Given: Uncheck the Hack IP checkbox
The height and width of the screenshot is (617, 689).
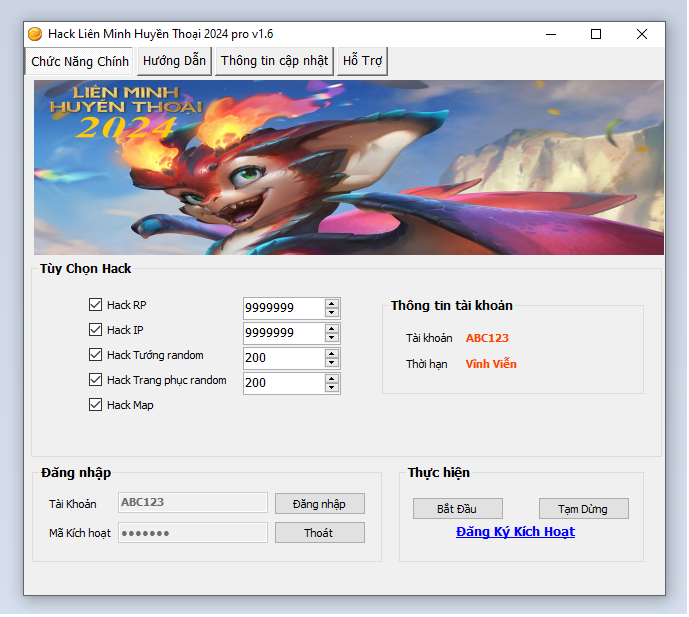Looking at the screenshot, I should (x=95, y=330).
